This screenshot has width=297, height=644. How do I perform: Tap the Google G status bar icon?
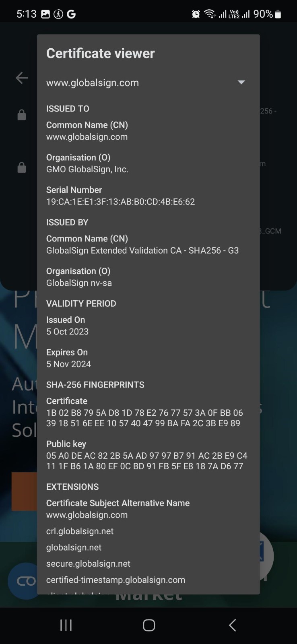click(x=71, y=14)
